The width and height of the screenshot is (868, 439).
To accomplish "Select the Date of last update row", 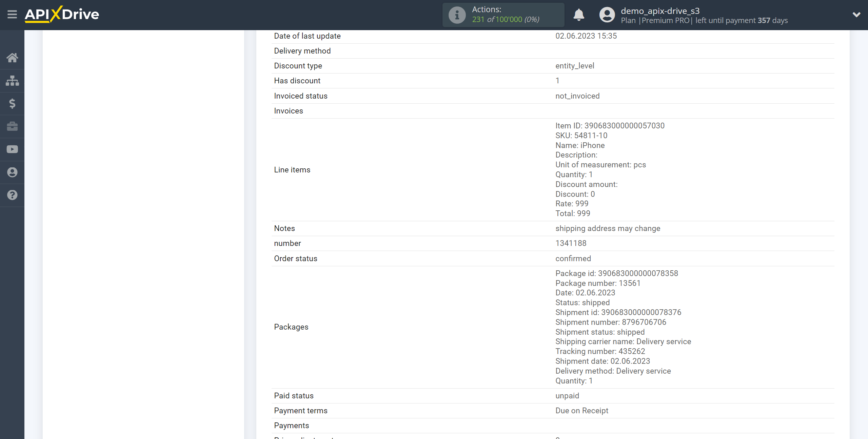I will pyautogui.click(x=553, y=36).
